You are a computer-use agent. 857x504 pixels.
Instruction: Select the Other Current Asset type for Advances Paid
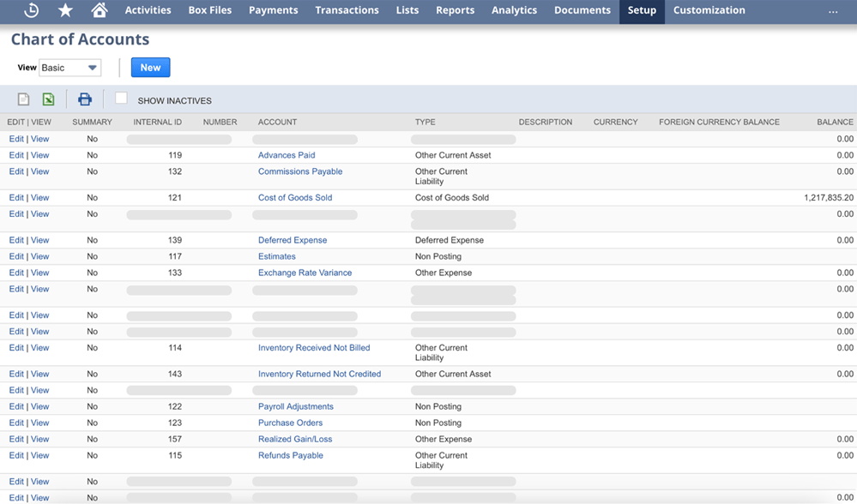453,155
